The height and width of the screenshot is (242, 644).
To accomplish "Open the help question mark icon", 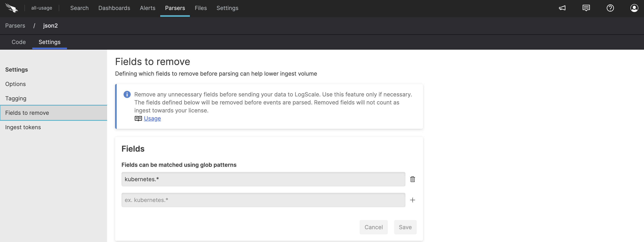I will coord(610,8).
